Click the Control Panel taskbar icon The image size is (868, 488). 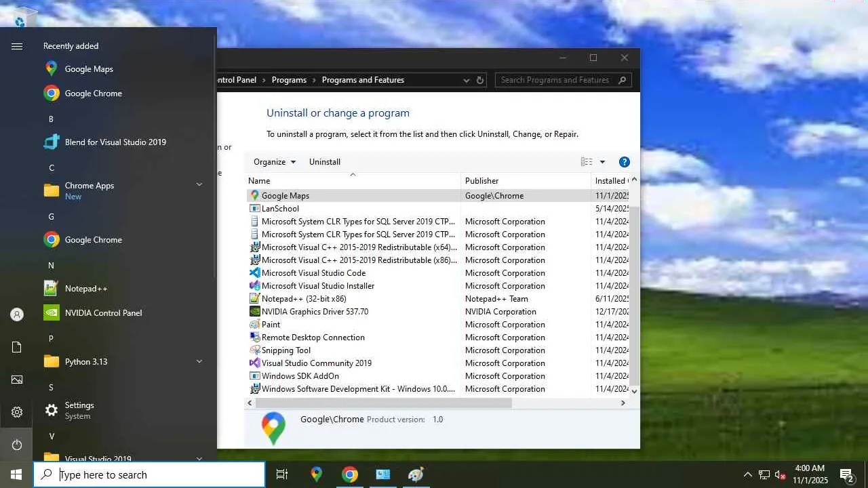tap(383, 474)
